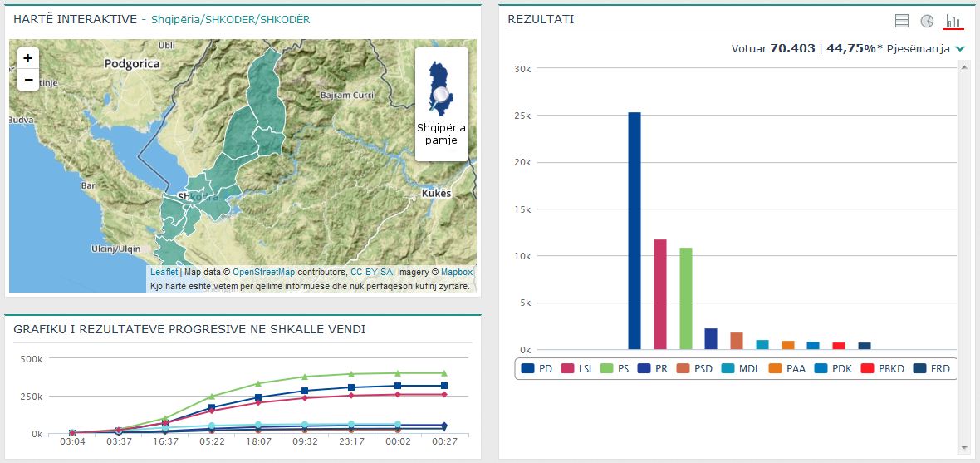
Task: Select the bar chart view icon
Action: coord(952,21)
